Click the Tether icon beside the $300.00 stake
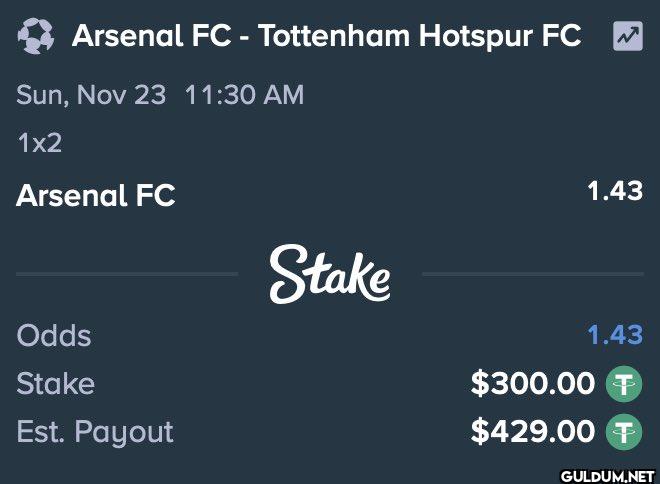 [624, 384]
